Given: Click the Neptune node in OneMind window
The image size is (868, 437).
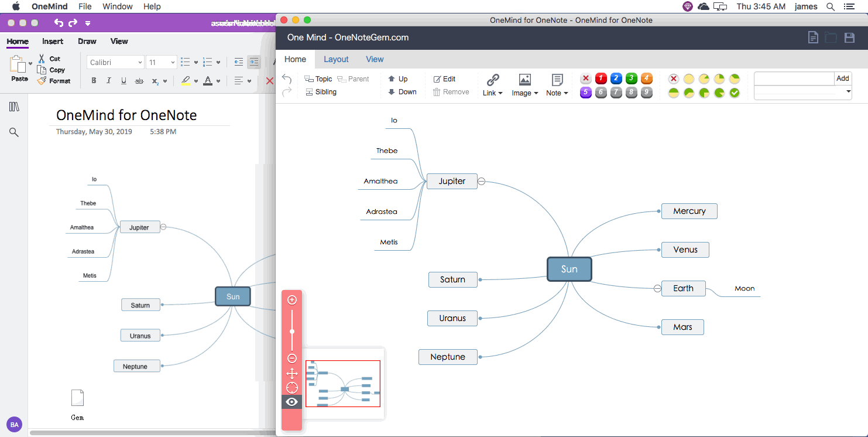Looking at the screenshot, I should pyautogui.click(x=448, y=357).
